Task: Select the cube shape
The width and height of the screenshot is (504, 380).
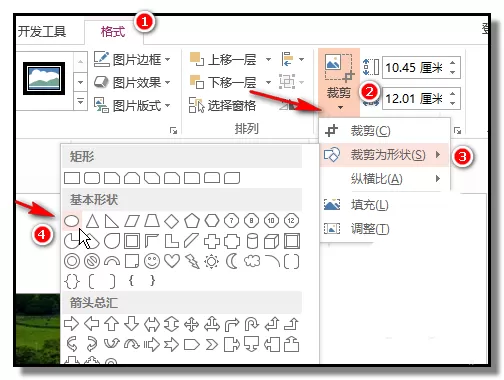Action: (271, 241)
